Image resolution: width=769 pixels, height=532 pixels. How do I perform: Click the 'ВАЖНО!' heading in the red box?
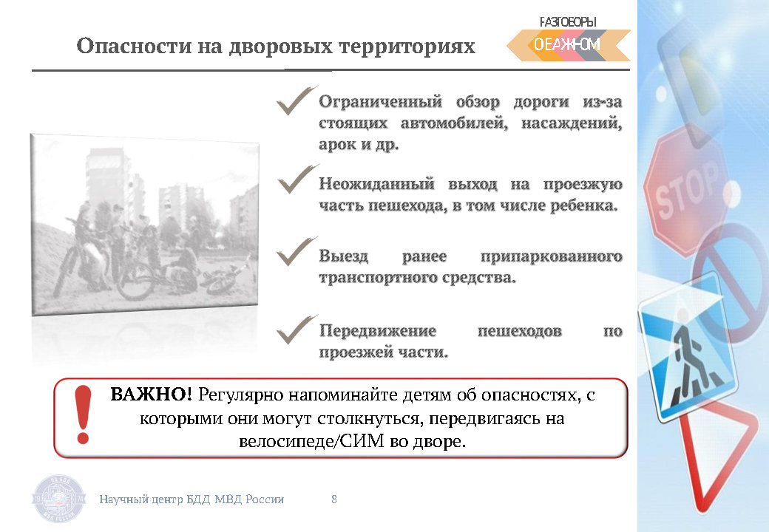[151, 394]
